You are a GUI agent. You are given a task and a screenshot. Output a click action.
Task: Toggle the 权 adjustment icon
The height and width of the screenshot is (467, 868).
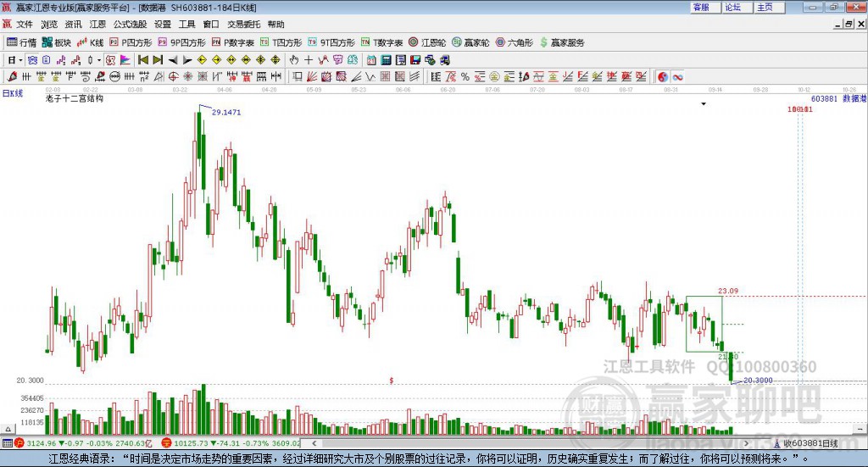click(x=111, y=60)
